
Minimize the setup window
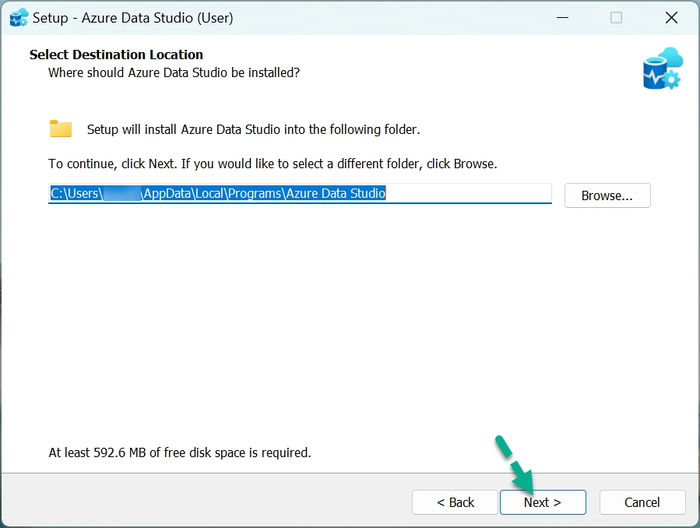tap(562, 18)
